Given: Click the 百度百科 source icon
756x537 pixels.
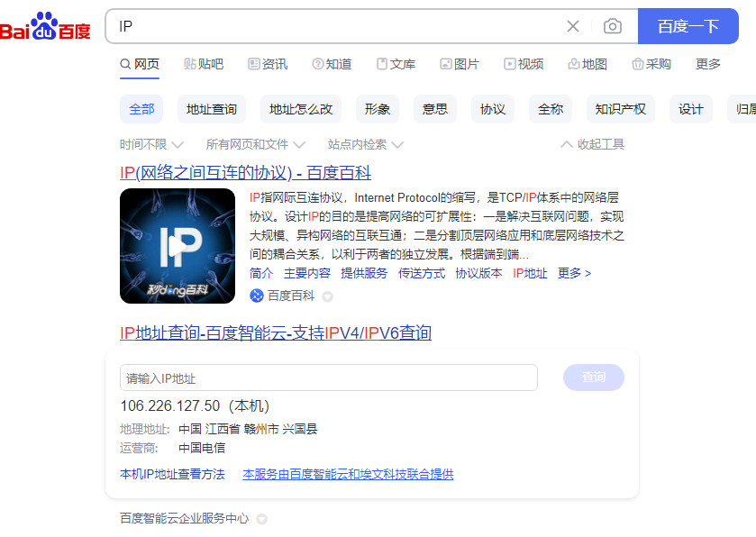Looking at the screenshot, I should pos(257,296).
